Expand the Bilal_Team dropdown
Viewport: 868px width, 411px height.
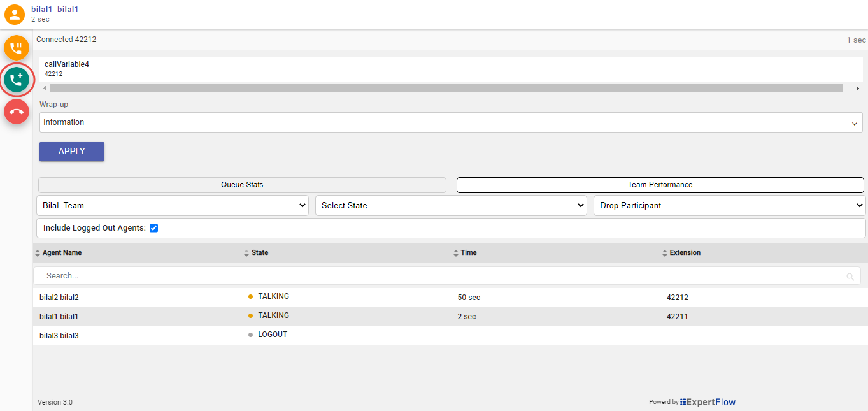tap(173, 206)
